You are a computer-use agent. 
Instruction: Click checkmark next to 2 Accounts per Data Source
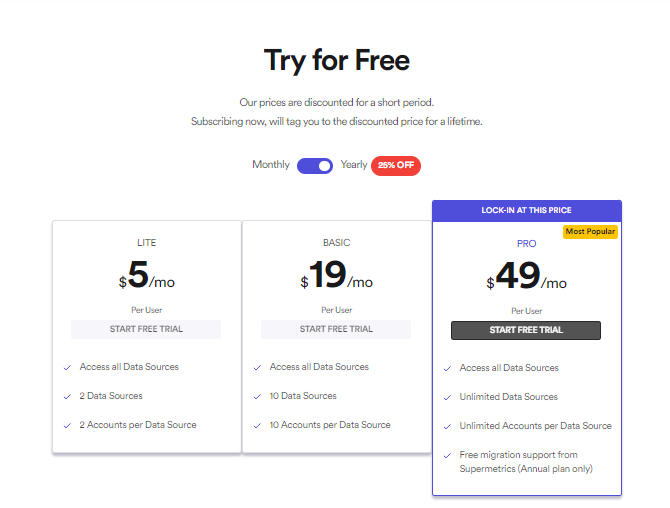pyautogui.click(x=67, y=426)
